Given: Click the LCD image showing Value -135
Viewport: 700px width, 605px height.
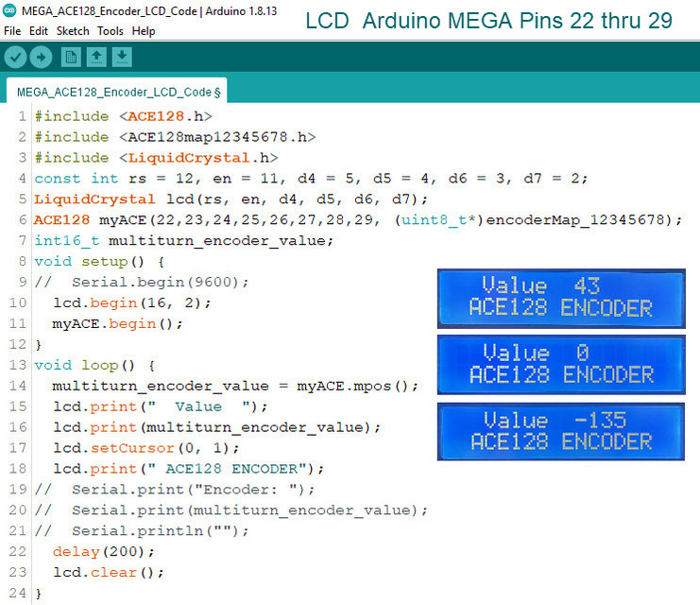Looking at the screenshot, I should (x=560, y=431).
